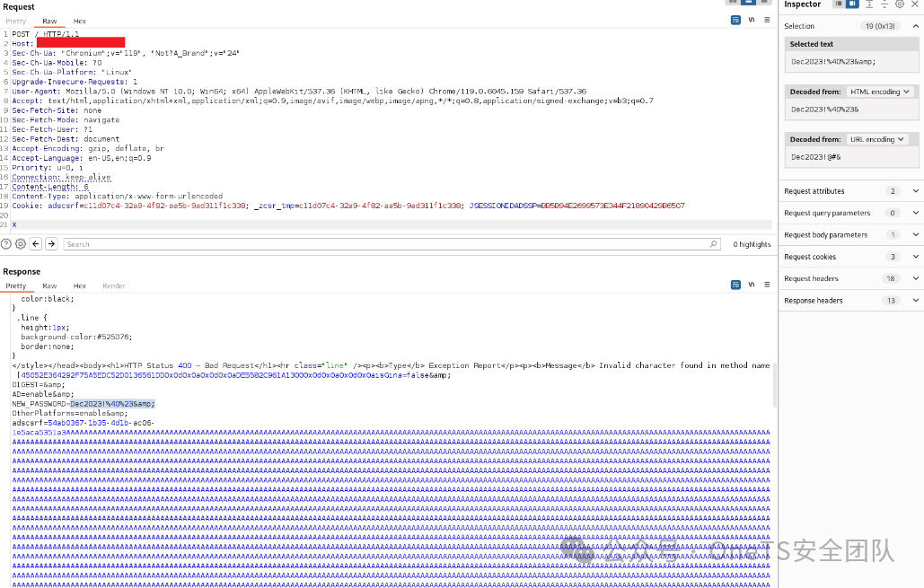Click the 'Sec-Ch-Ua-Platform' header line
The width and height of the screenshot is (924, 588).
[72, 72]
